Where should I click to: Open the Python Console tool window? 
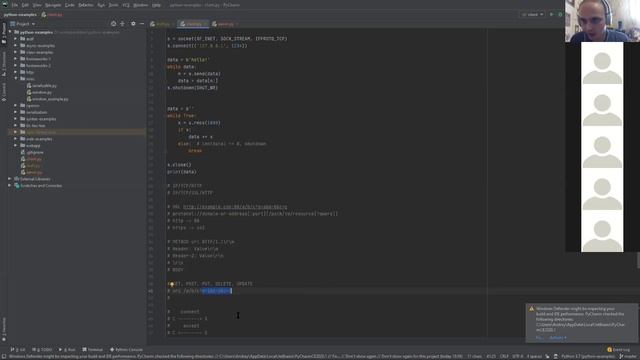[126, 350]
